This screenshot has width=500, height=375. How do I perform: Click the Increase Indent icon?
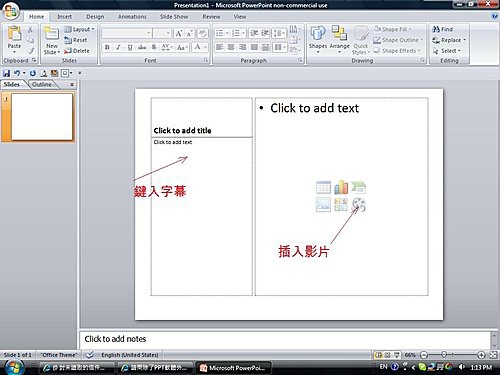pos(265,33)
